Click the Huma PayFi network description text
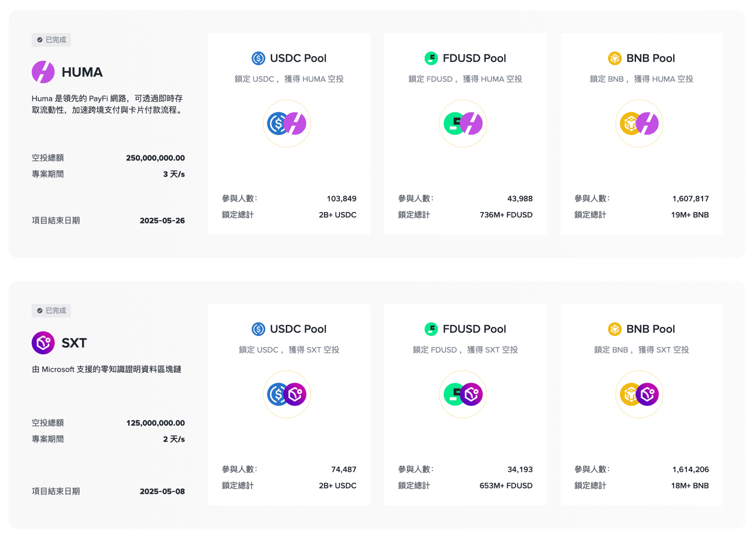The image size is (756, 538). click(107, 104)
